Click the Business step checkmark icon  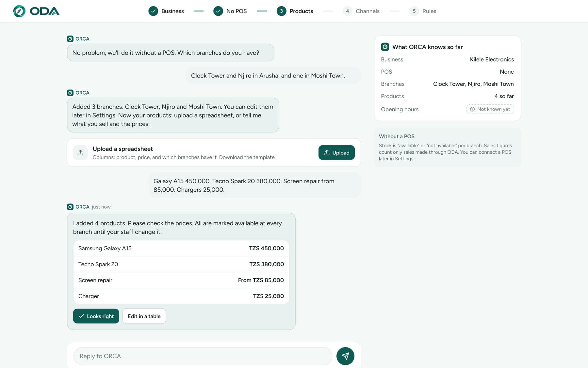tap(153, 11)
